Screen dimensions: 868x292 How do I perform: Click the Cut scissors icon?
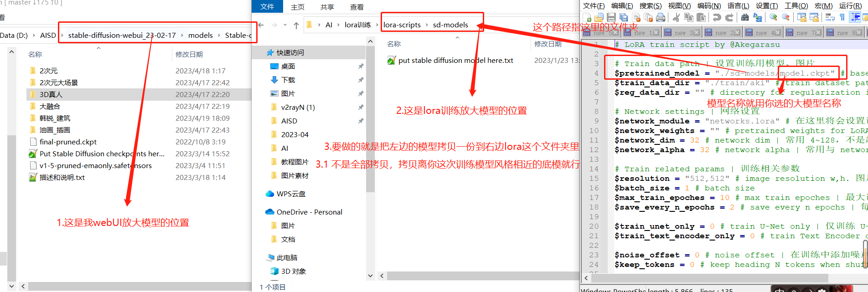tap(677, 17)
